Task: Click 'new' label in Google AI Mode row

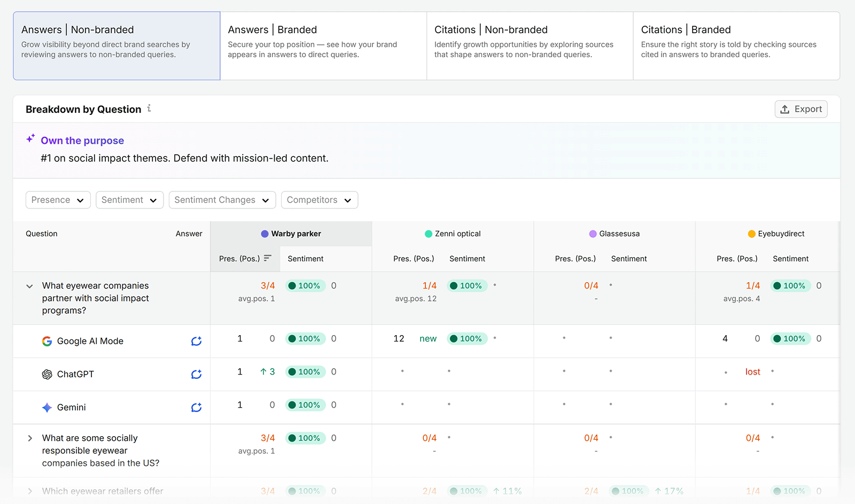Action: [x=428, y=339]
